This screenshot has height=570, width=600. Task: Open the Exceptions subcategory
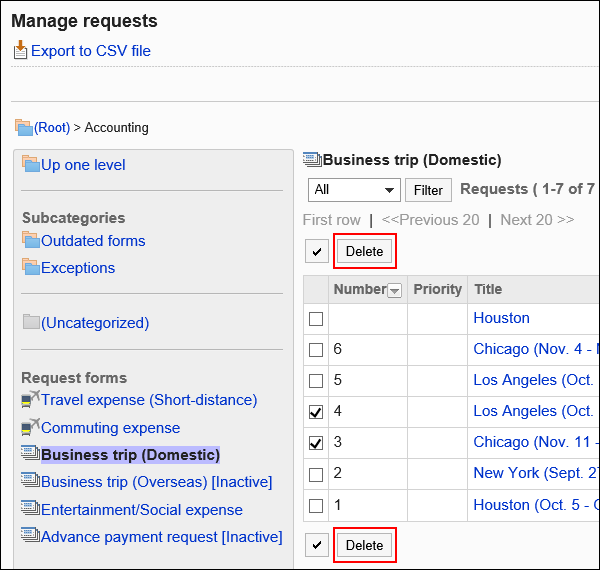pyautogui.click(x=78, y=268)
